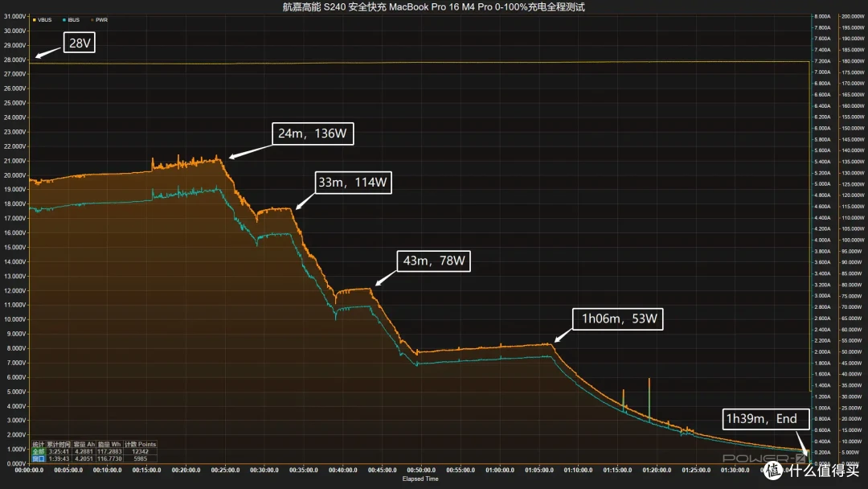Screen dimensions: 868x489
Task: Click the 200.000W power axis label
Action: point(853,17)
